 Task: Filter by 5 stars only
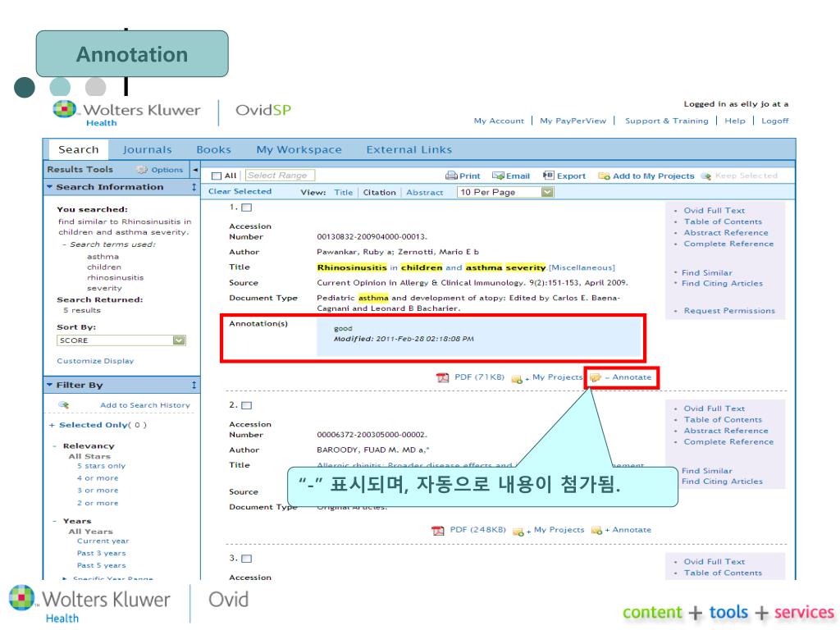pyautogui.click(x=101, y=466)
